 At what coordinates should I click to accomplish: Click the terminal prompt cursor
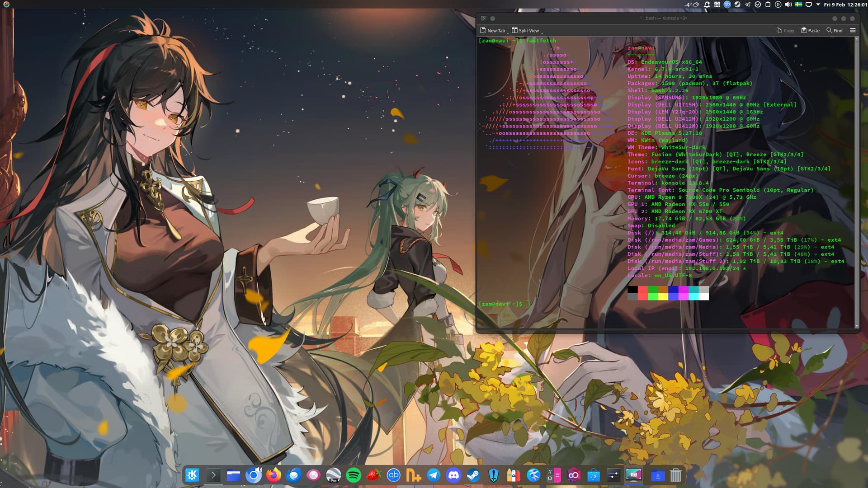[x=528, y=304]
